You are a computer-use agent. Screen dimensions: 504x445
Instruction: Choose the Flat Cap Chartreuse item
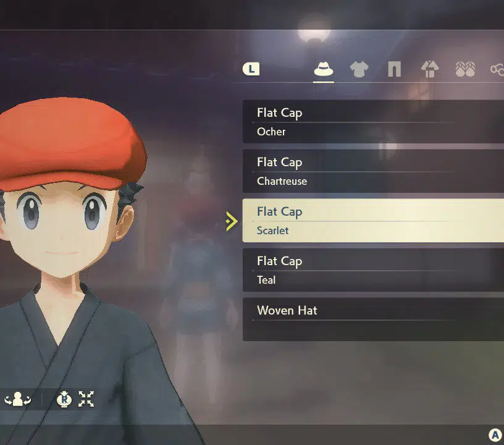(373, 171)
